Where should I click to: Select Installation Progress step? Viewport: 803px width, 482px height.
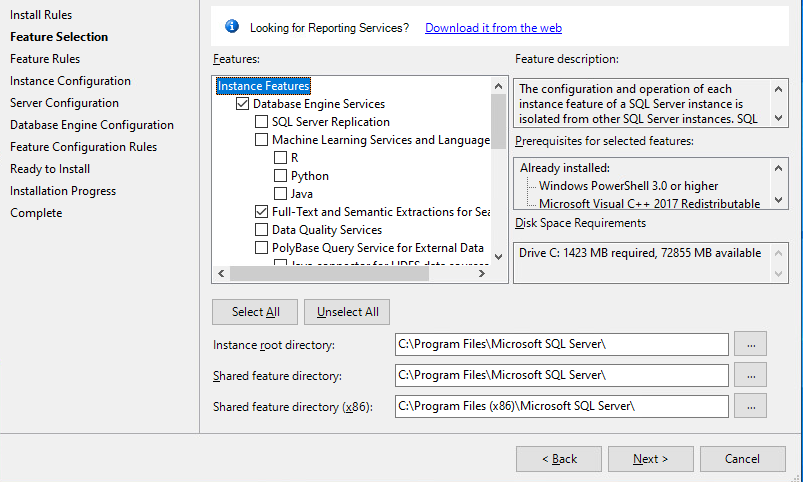coord(63,191)
